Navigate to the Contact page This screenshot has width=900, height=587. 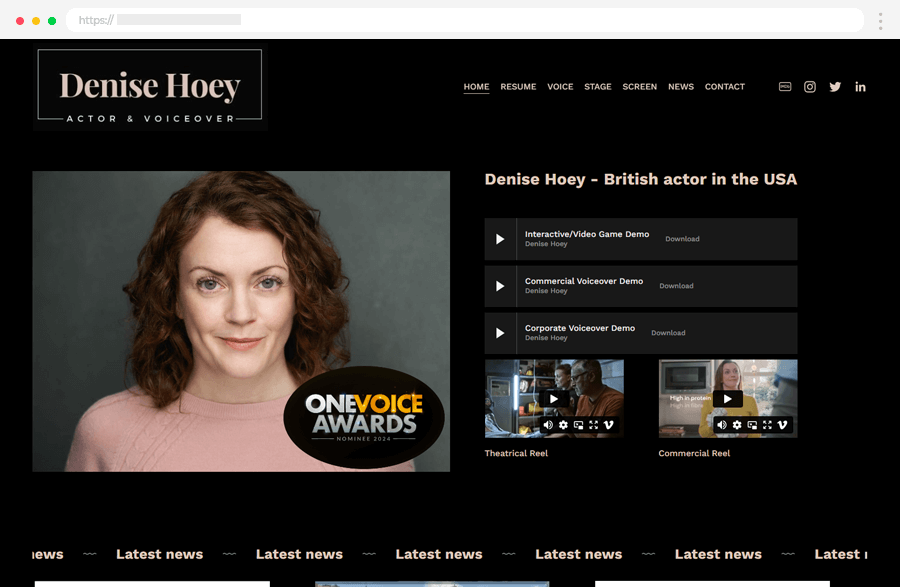point(724,87)
